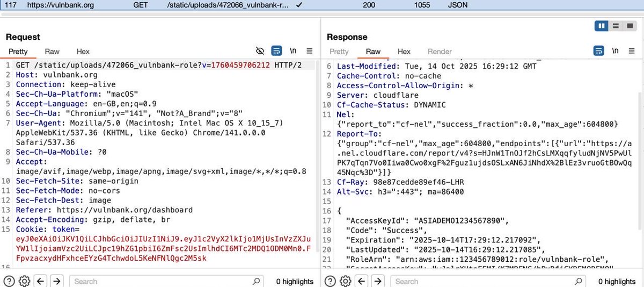Click JSON MIME type cell in history row

coord(457,5)
